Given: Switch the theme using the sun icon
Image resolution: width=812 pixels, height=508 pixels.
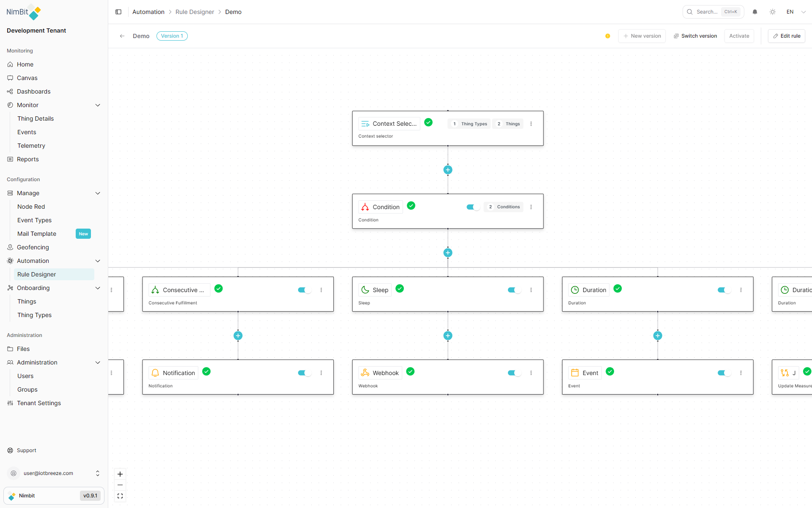Looking at the screenshot, I should pyautogui.click(x=773, y=12).
